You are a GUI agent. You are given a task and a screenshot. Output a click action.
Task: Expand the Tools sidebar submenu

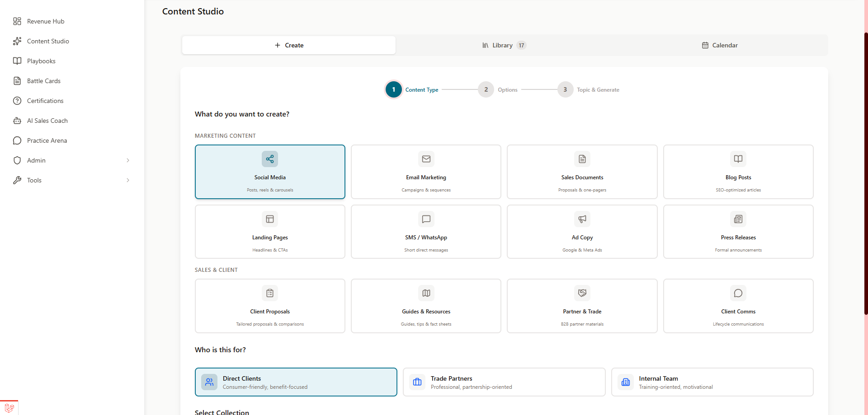point(128,180)
